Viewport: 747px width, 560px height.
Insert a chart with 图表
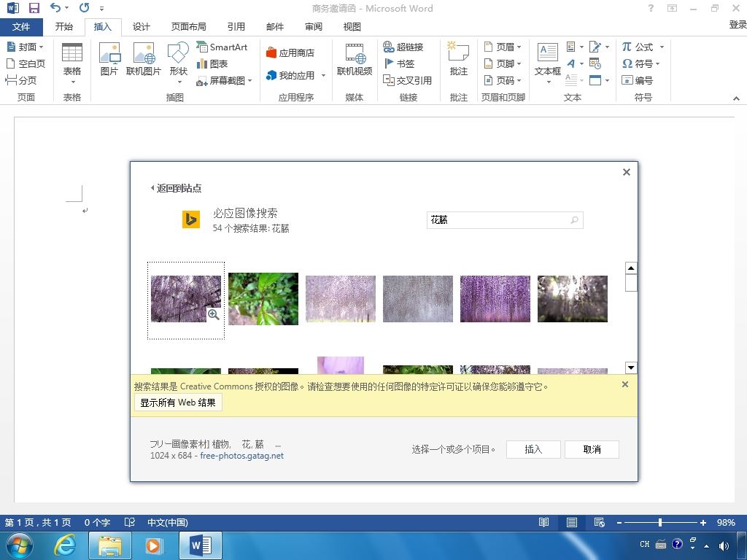point(212,63)
